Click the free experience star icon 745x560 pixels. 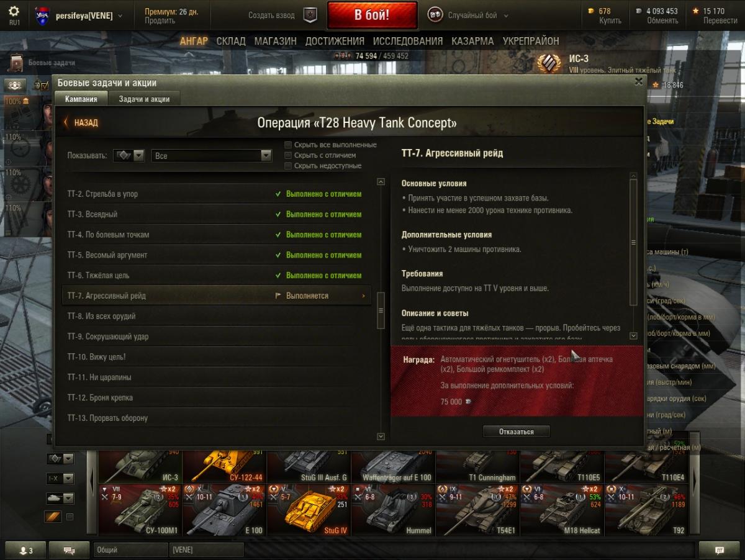click(696, 11)
